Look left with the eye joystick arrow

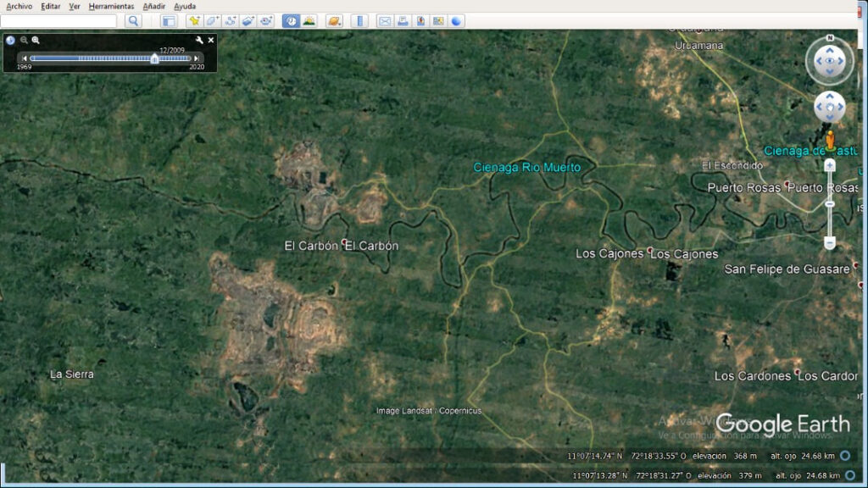click(x=819, y=61)
